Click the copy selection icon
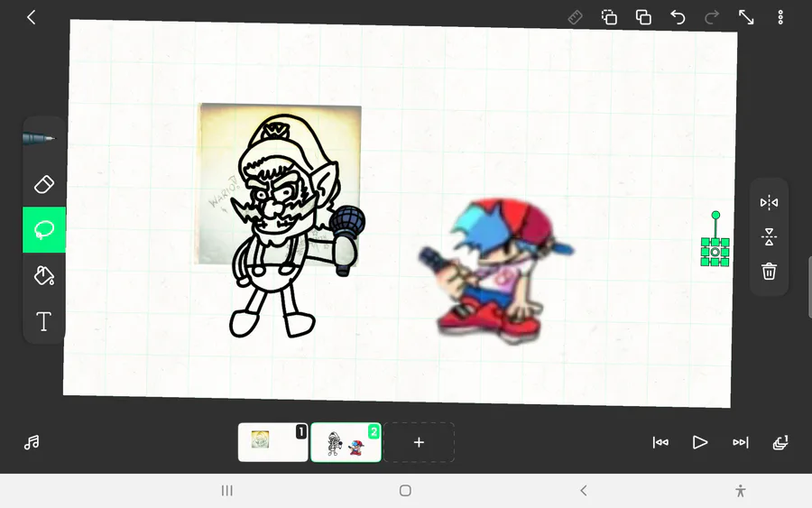This screenshot has height=508, width=812. coord(609,18)
